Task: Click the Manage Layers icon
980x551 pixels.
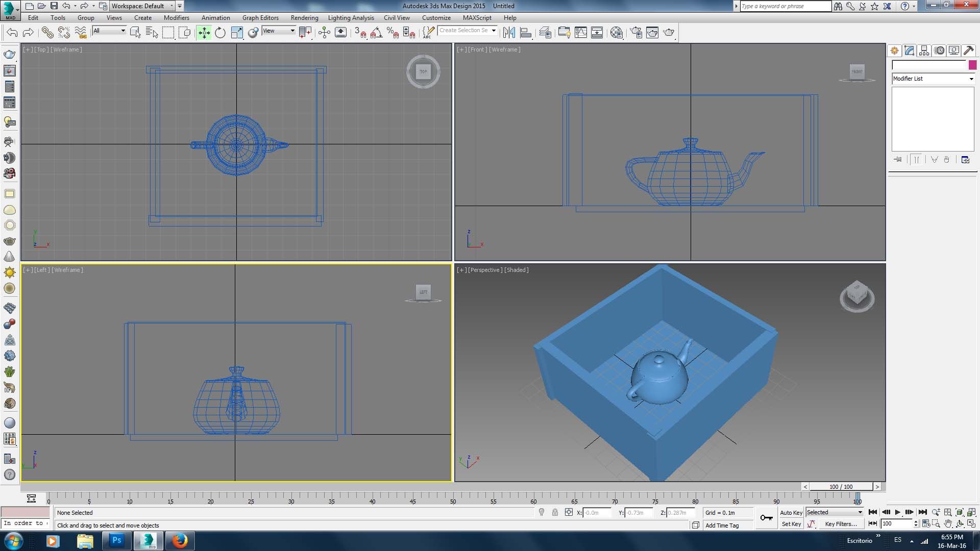Action: coord(545,33)
